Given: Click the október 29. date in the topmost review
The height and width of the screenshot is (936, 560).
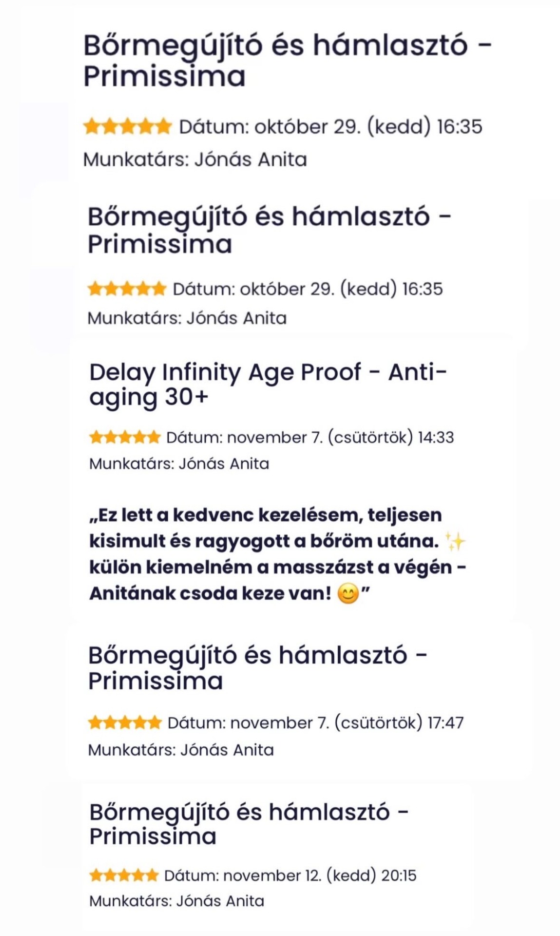Looking at the screenshot, I should coord(330,127).
